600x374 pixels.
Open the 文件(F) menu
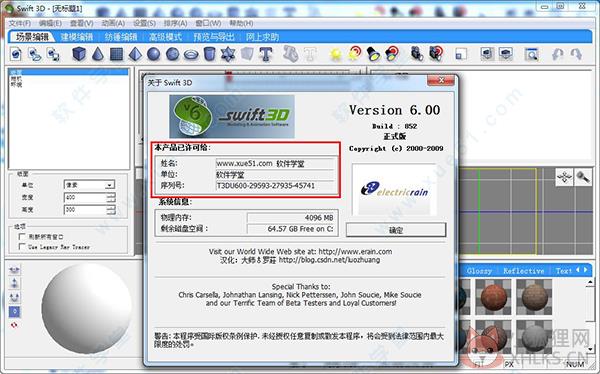[x=20, y=23]
